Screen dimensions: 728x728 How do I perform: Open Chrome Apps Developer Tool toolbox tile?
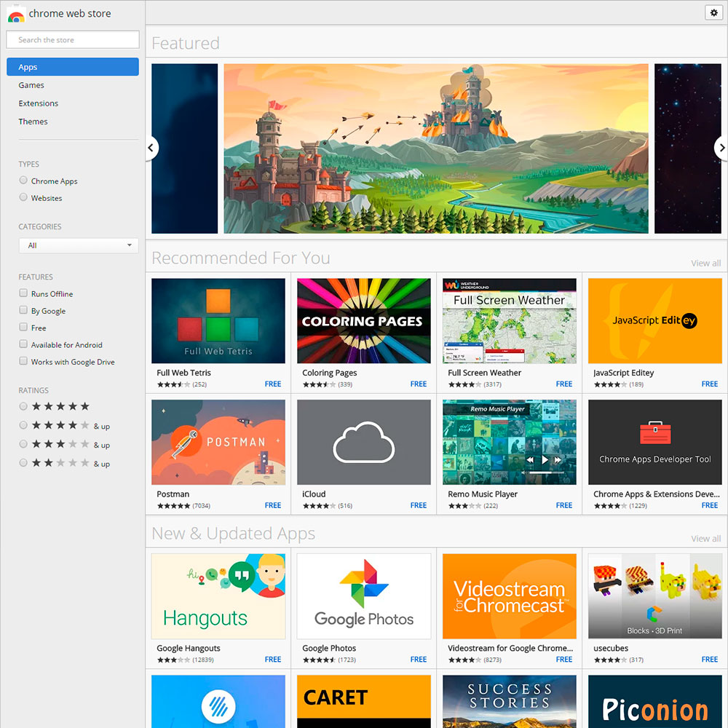pyautogui.click(x=654, y=442)
